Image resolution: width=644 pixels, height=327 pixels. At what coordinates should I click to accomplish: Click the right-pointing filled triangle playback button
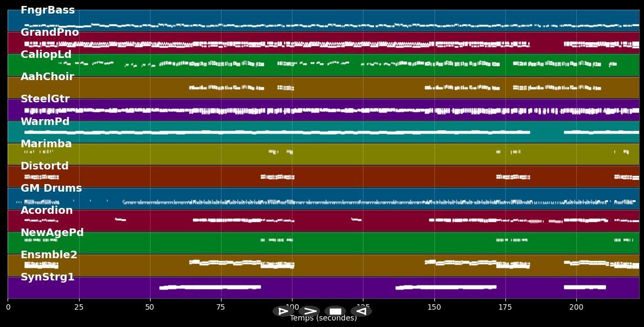(283, 311)
